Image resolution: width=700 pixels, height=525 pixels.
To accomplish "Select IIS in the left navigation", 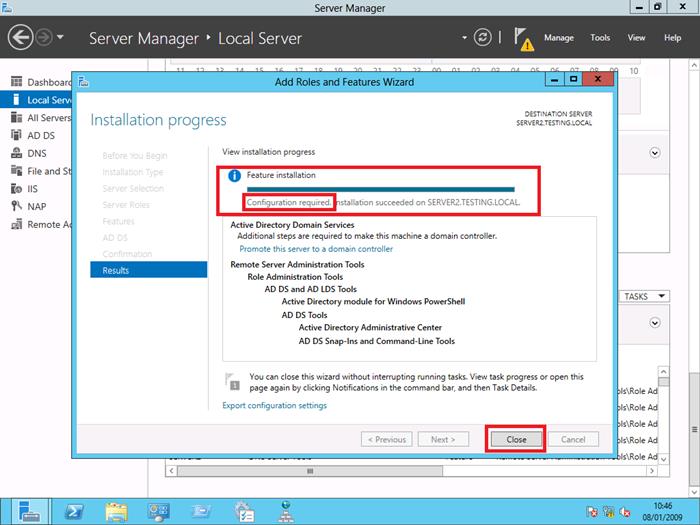I will click(x=37, y=189).
